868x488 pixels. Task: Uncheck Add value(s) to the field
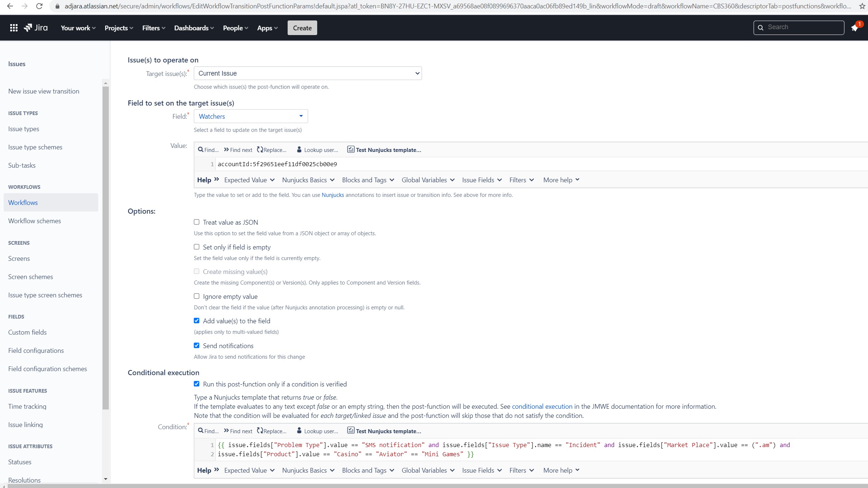197,321
